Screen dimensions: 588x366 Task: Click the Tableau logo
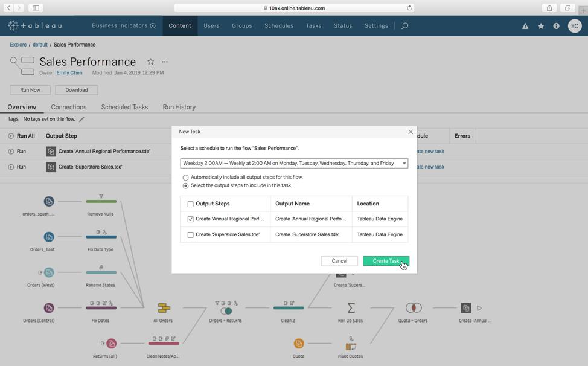click(34, 25)
